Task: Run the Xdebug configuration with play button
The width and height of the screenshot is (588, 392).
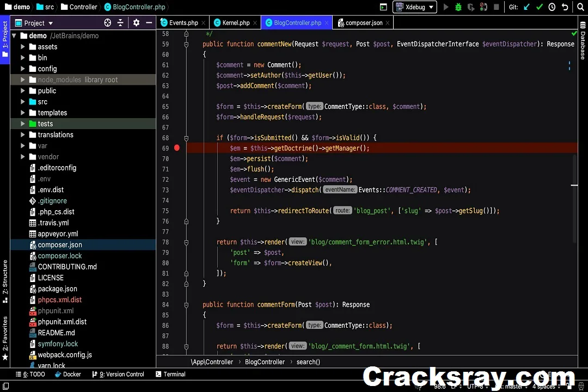Action: click(446, 7)
